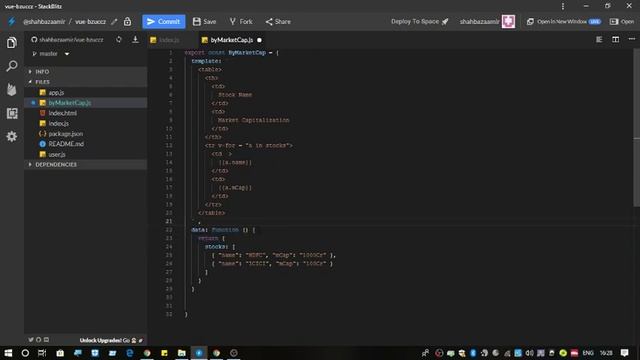Click the Save button

click(x=204, y=22)
